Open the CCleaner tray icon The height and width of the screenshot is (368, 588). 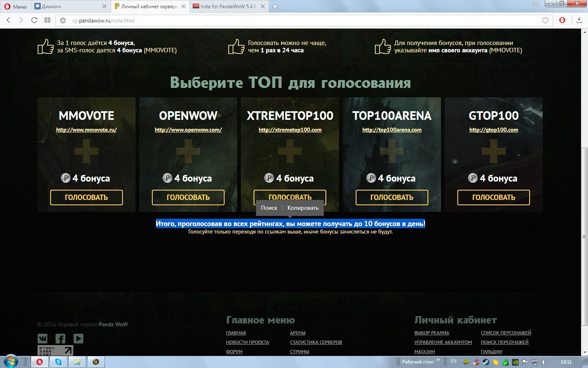(476, 362)
